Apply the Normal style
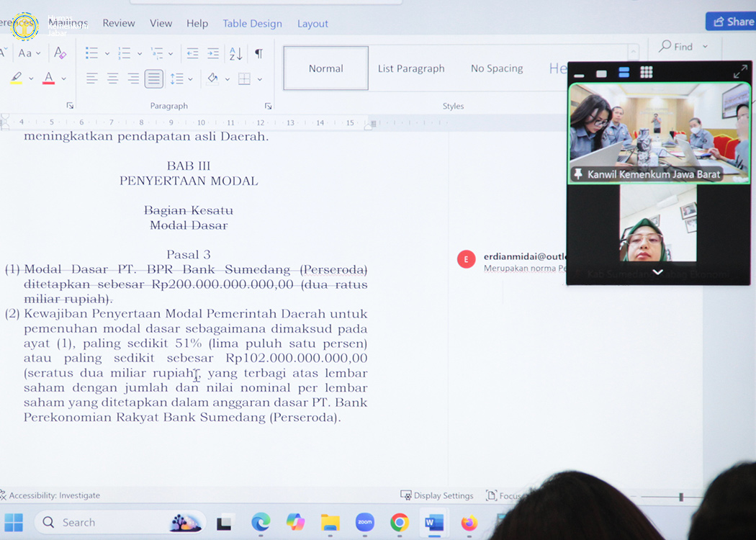 [326, 68]
